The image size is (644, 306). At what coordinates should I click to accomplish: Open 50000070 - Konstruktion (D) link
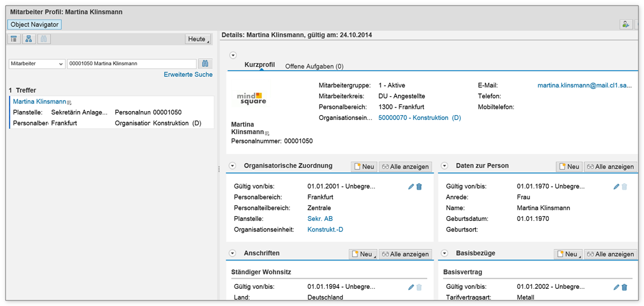click(x=419, y=118)
